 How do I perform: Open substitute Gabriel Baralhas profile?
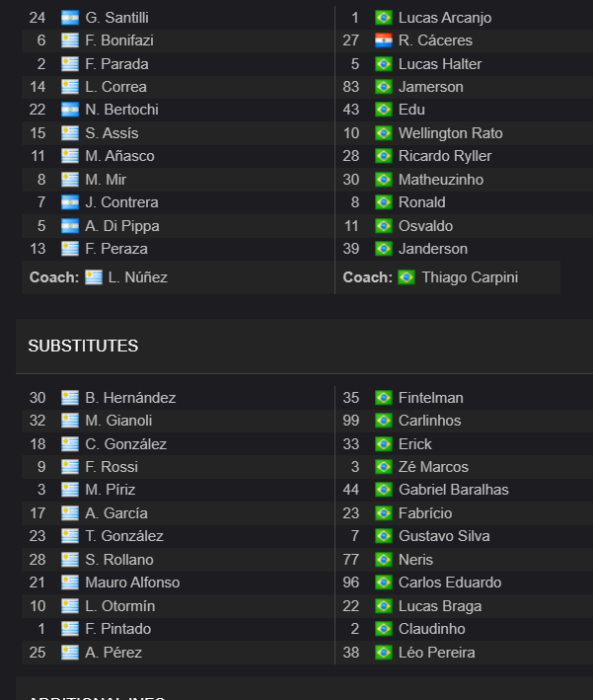pyautogui.click(x=454, y=490)
